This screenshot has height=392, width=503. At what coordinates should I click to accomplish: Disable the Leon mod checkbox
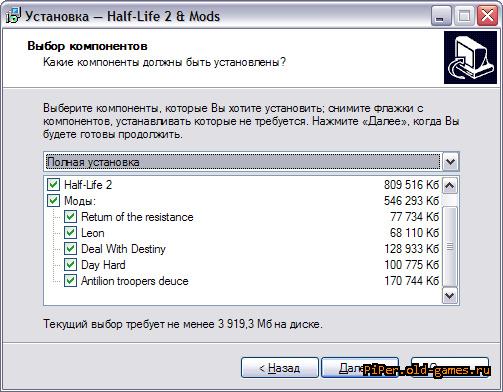70,233
